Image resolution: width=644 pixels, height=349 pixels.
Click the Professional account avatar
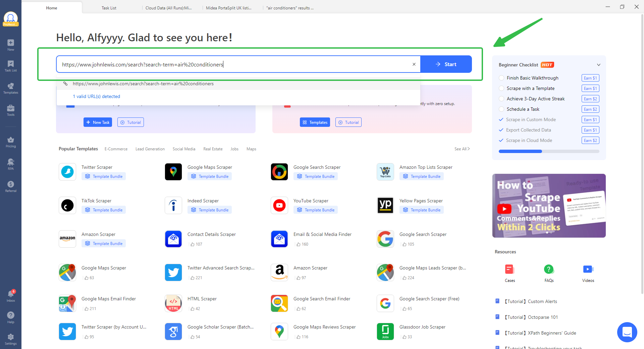(11, 19)
